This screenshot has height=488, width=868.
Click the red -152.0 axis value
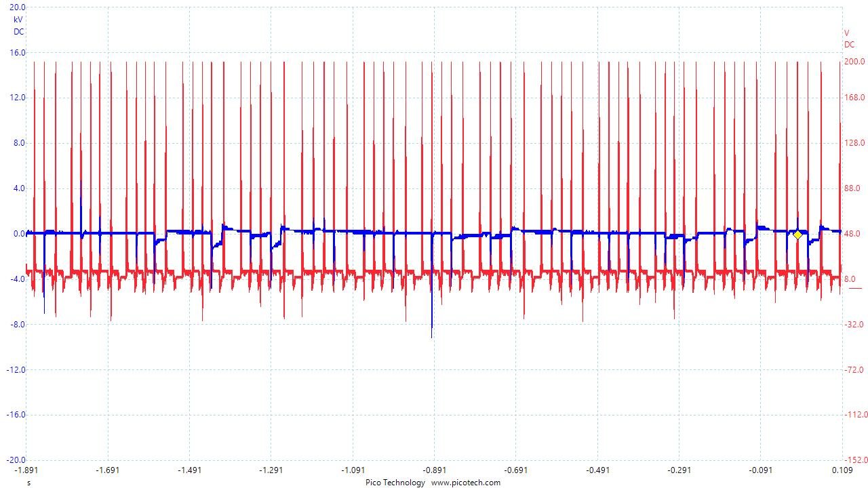pyautogui.click(x=856, y=460)
